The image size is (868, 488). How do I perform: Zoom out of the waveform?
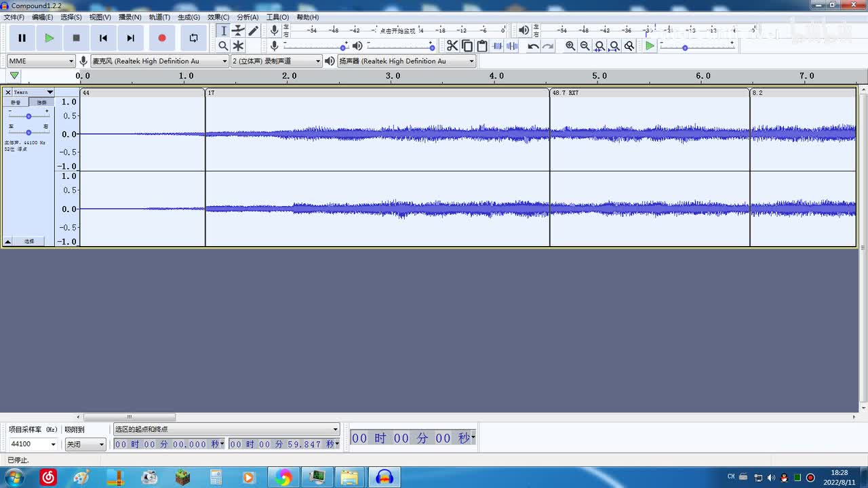(585, 45)
